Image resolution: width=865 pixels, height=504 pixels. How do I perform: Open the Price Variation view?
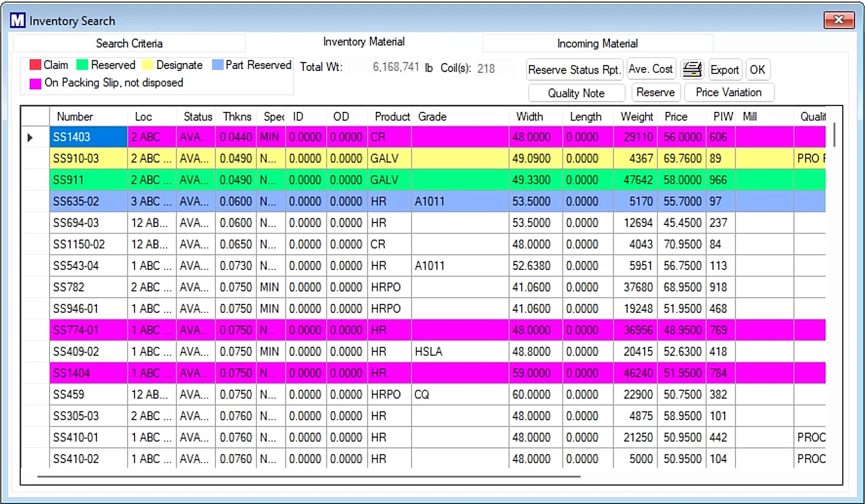coord(728,92)
